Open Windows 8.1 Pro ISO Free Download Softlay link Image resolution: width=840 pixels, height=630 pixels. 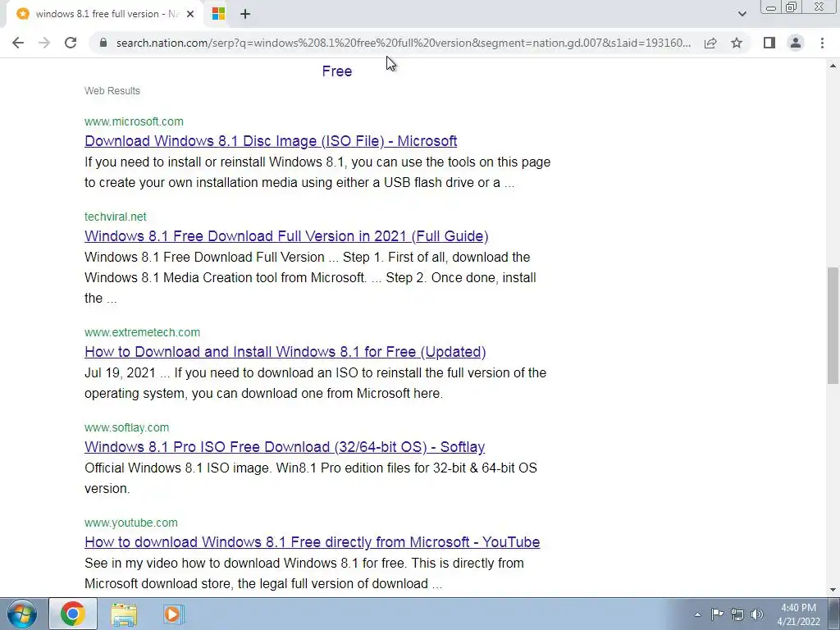(x=285, y=447)
